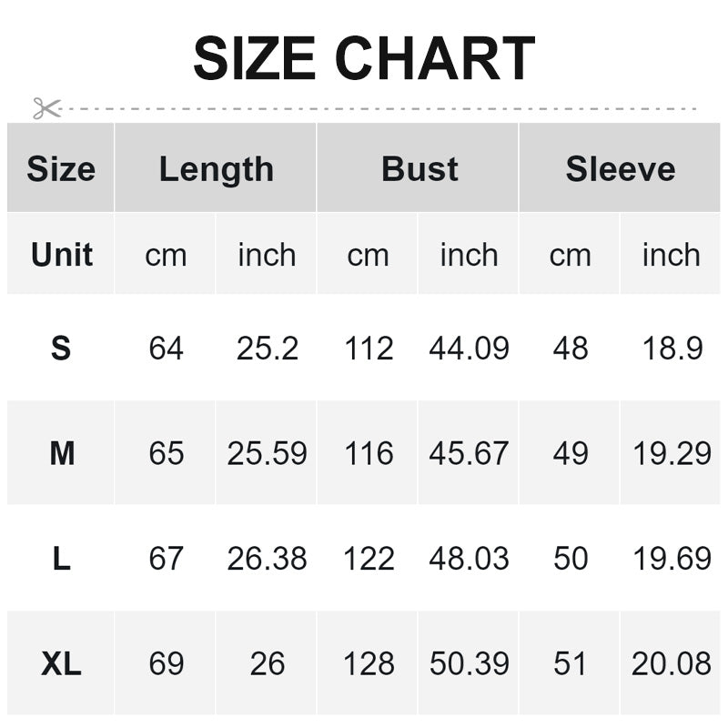Click the XL size row label
The height and width of the screenshot is (728, 728).
click(61, 664)
